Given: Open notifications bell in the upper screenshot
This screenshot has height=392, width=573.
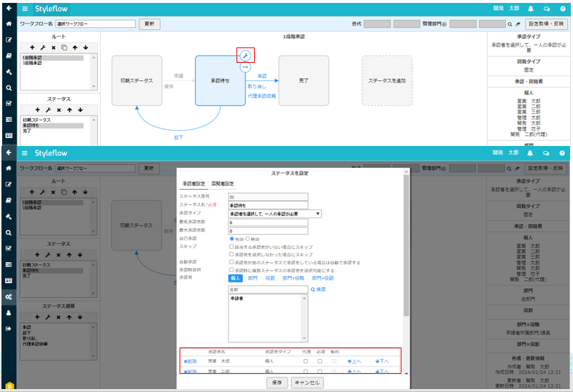Looking at the screenshot, I should pos(531,9).
